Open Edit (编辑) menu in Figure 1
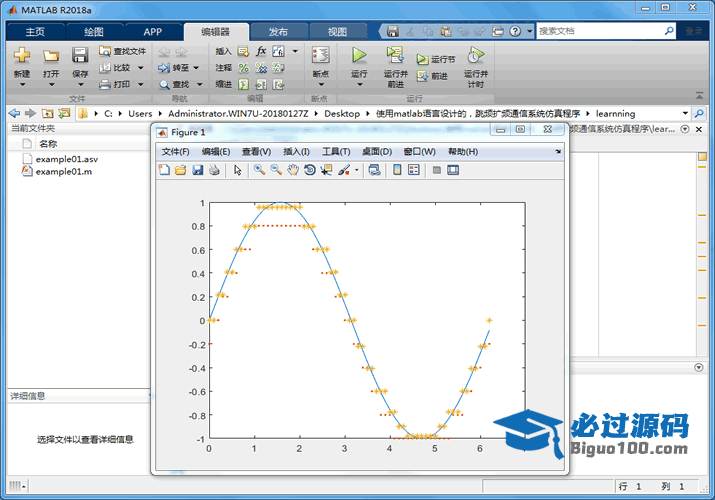 [x=216, y=152]
